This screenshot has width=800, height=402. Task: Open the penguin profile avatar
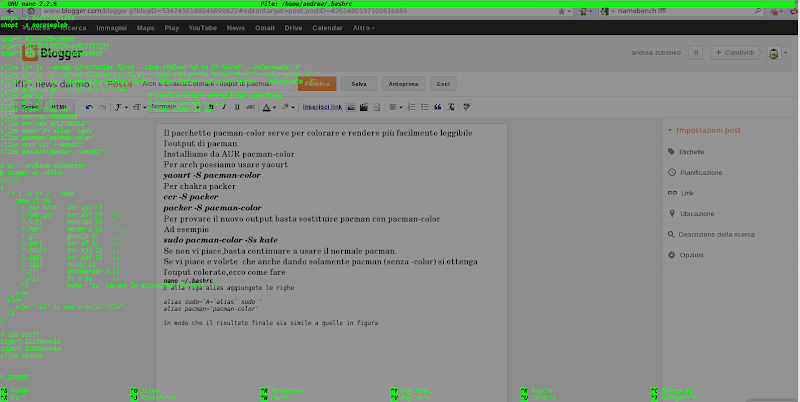point(773,53)
